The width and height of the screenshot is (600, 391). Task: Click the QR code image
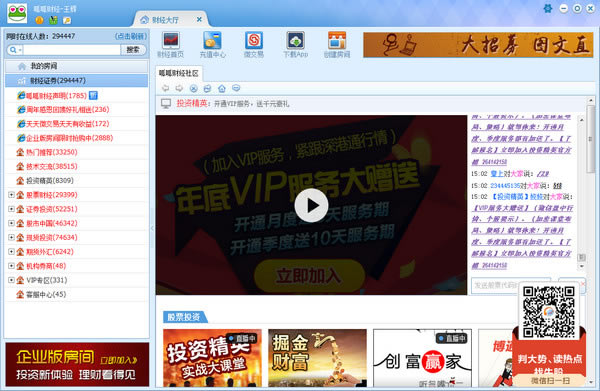[x=549, y=312]
